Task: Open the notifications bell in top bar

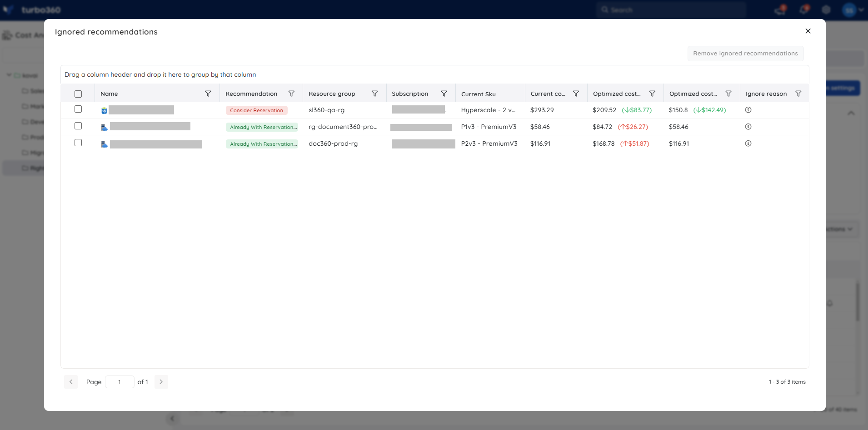Action: tap(804, 10)
